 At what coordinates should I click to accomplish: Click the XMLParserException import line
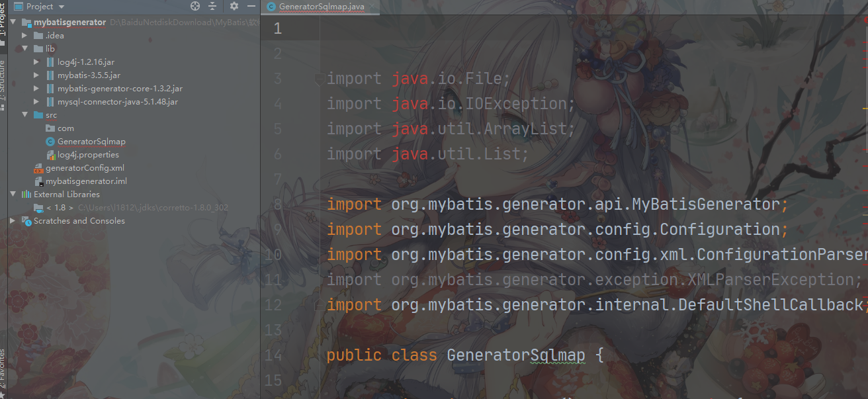click(594, 280)
